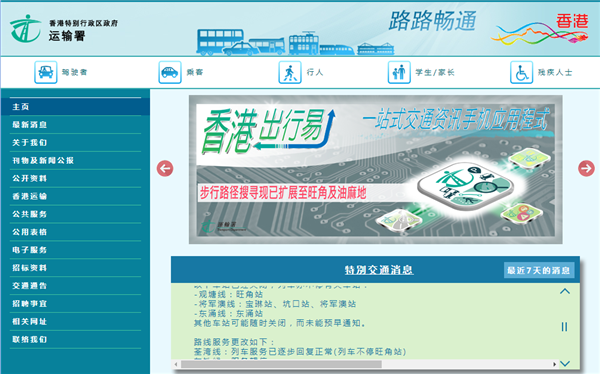This screenshot has height=374, width=600.
Task: Open the 驾驶者 car icon
Action: click(x=46, y=72)
